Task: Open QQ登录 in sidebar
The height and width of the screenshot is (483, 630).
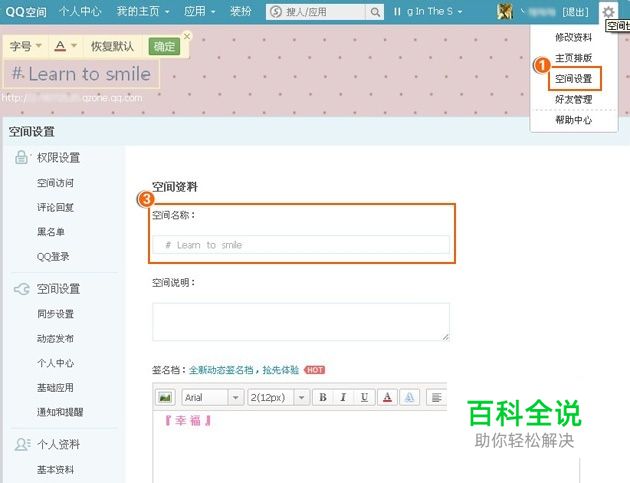Action: pyautogui.click(x=53, y=257)
